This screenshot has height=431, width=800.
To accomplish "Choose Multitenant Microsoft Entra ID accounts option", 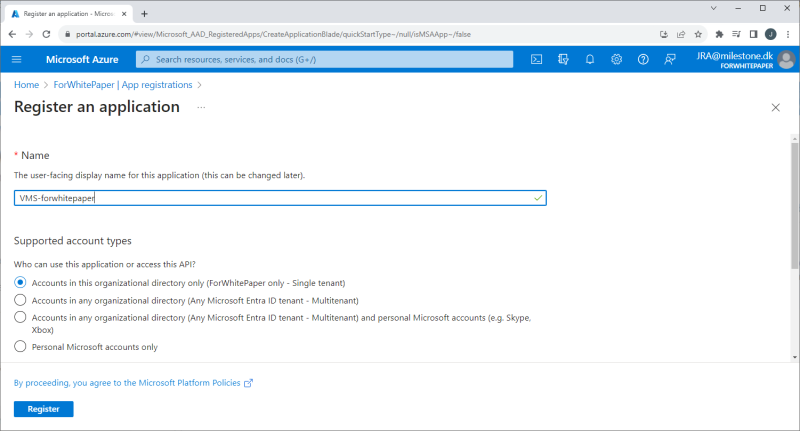I will 20,300.
